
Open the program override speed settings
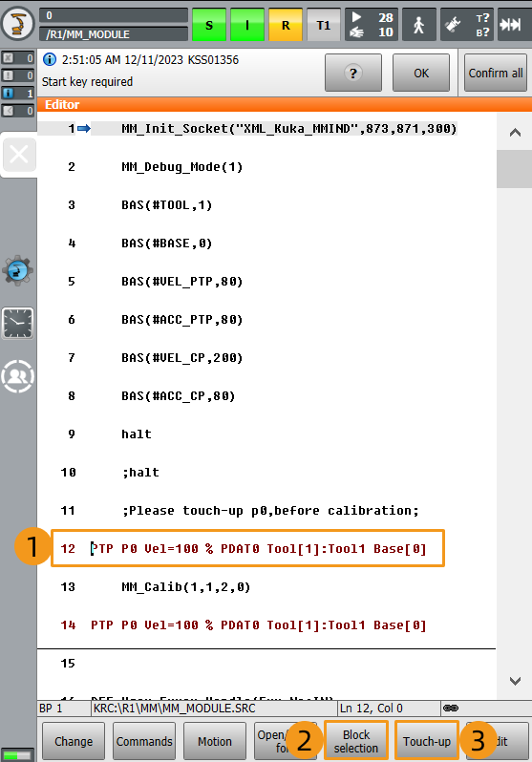click(x=372, y=25)
